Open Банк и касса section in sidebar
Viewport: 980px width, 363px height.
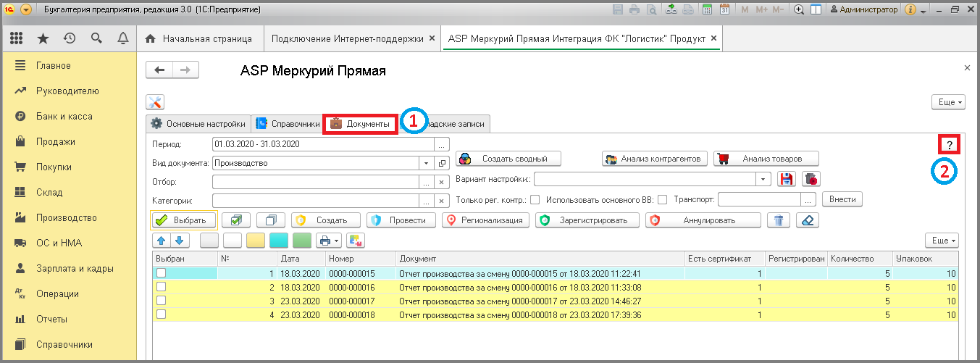64,116
